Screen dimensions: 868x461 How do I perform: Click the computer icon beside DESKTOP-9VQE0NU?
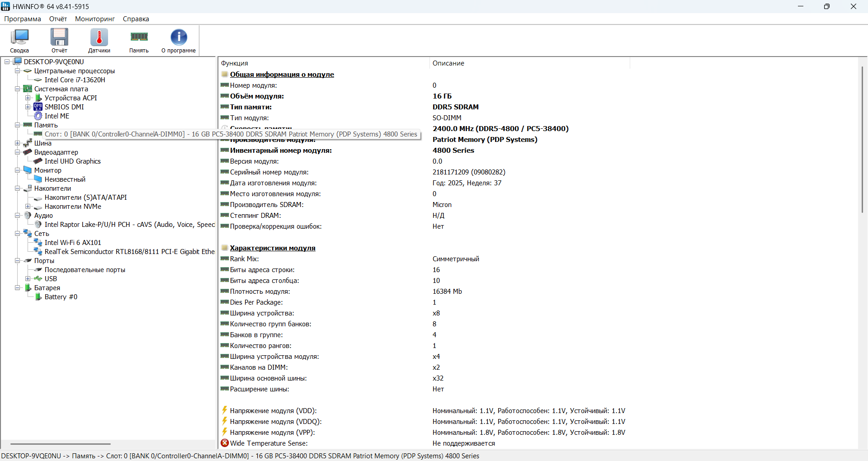(18, 61)
